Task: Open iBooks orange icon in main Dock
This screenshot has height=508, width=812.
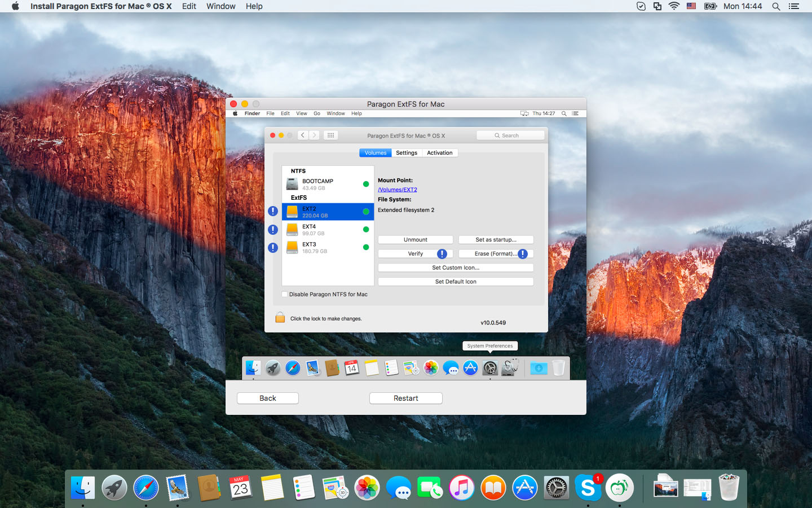Action: pos(493,487)
